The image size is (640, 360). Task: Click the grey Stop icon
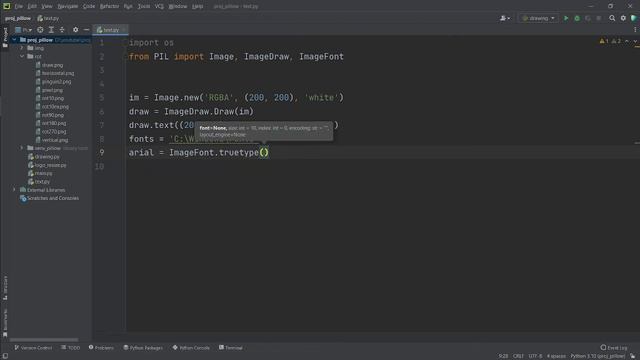(598, 18)
